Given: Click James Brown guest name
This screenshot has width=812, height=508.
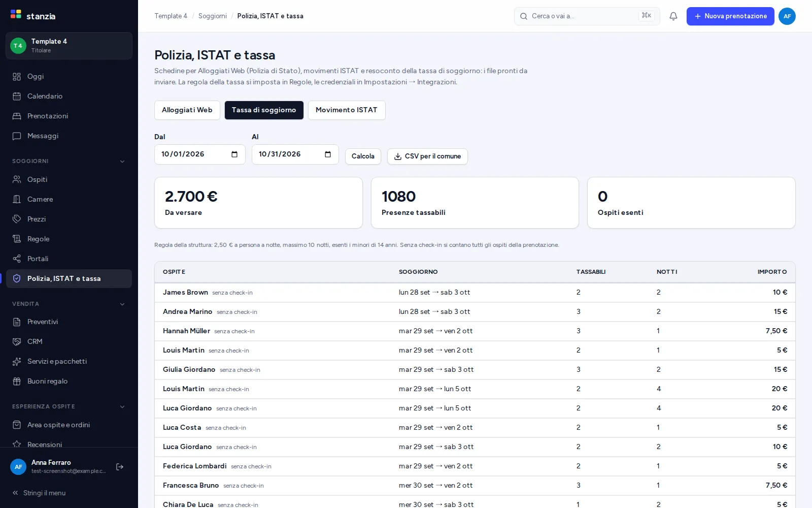Looking at the screenshot, I should [x=185, y=293].
